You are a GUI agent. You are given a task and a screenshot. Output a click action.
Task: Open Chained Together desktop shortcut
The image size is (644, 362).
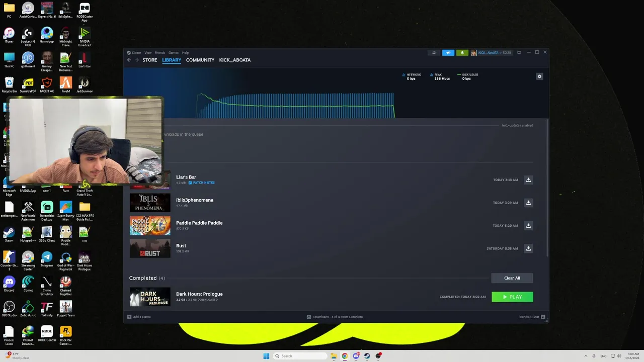(65, 286)
